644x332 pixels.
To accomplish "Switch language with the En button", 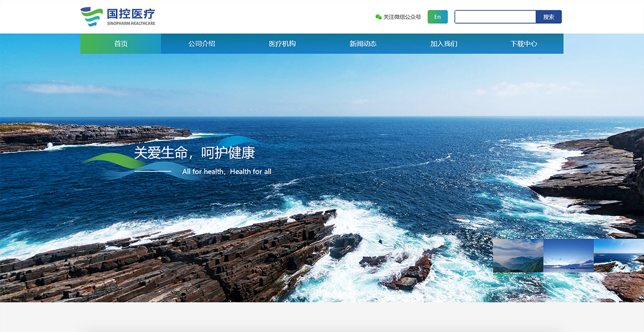I will [x=437, y=17].
